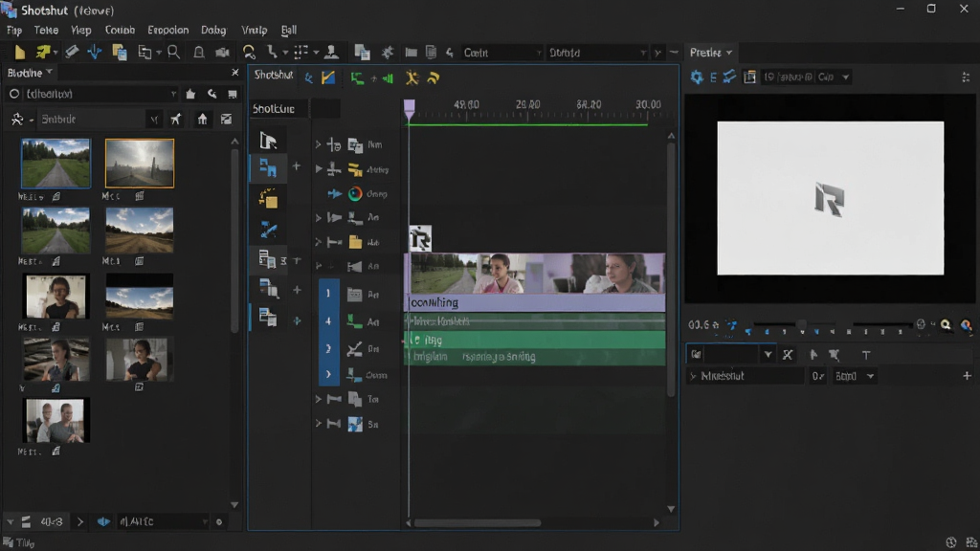Click the video camera icon in top toolbar

coord(222,53)
